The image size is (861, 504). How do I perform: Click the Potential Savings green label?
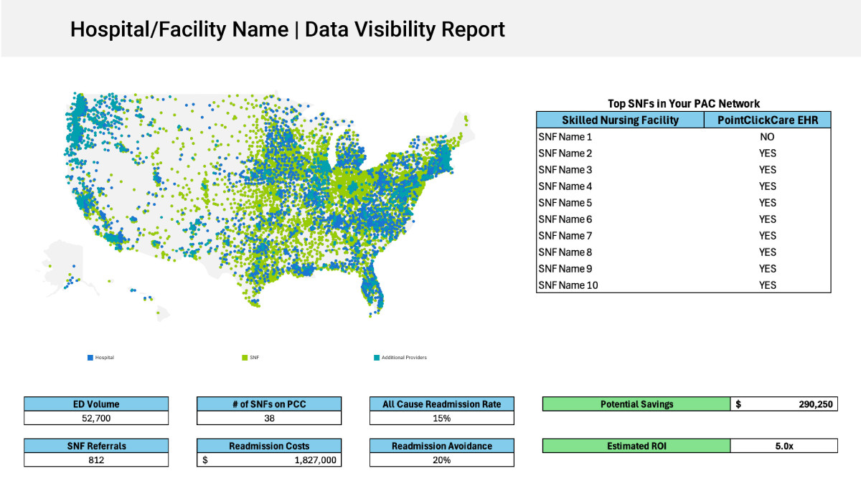pos(636,404)
